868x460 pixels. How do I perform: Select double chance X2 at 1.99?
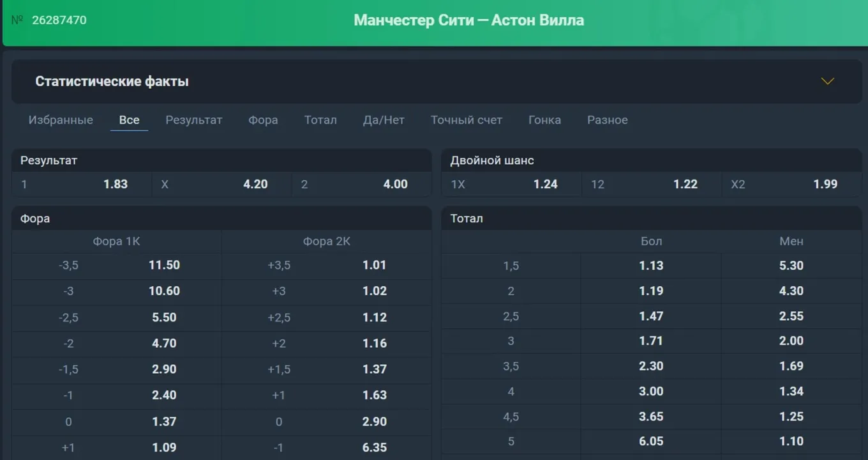(792, 184)
